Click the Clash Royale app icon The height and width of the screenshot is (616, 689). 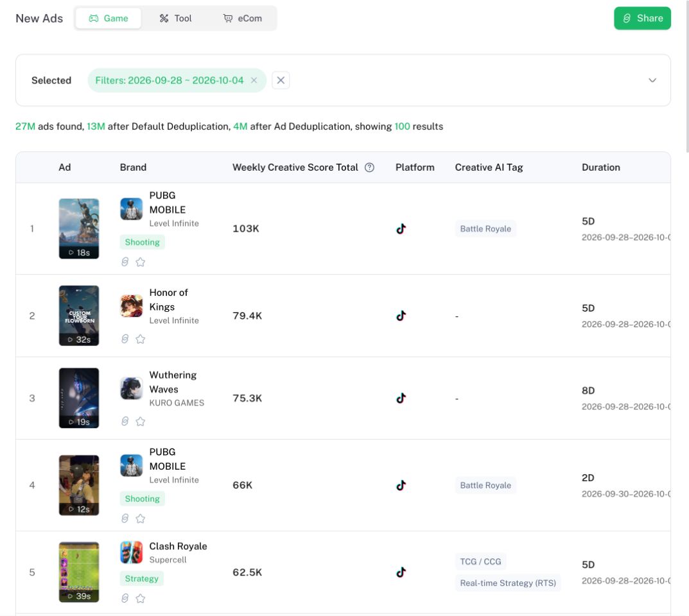[132, 552]
